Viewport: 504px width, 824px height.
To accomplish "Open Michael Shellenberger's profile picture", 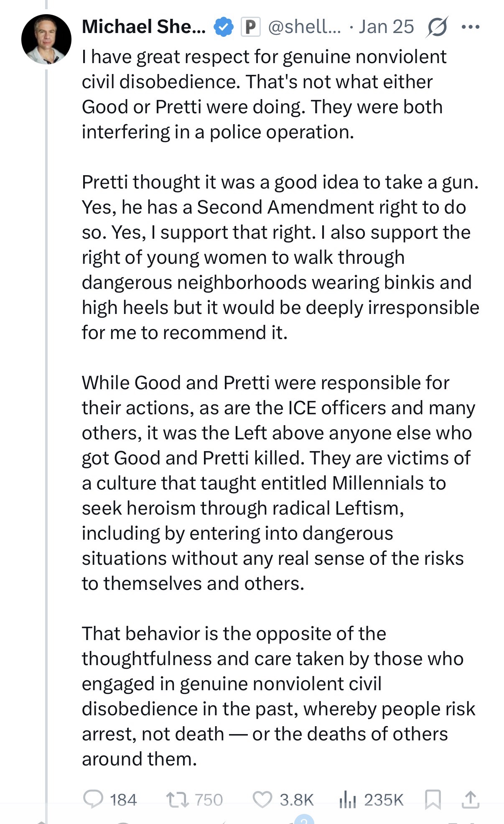I will tap(46, 39).
